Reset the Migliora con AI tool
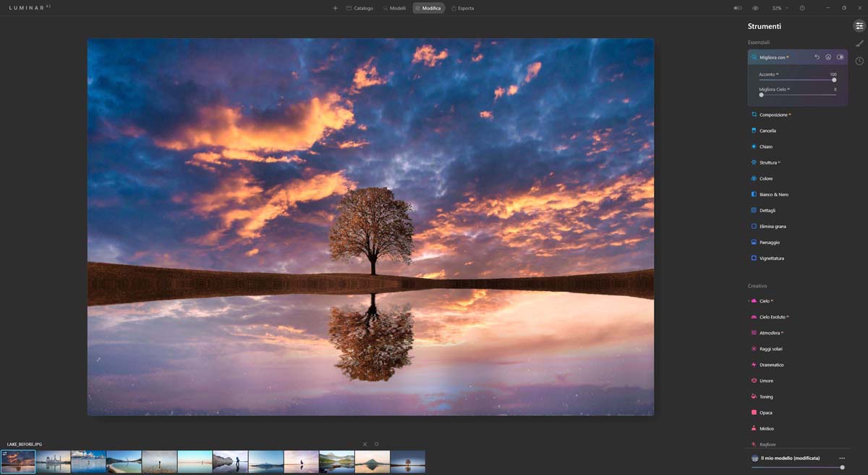 (x=817, y=57)
